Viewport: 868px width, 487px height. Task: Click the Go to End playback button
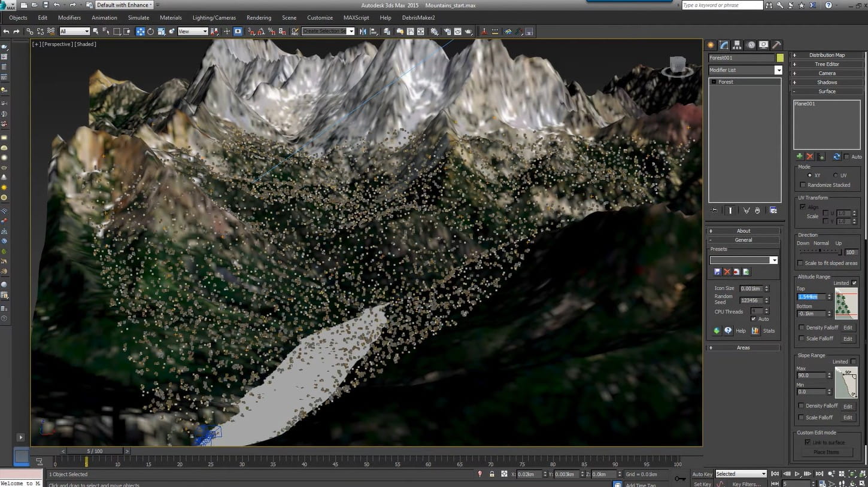pos(820,474)
